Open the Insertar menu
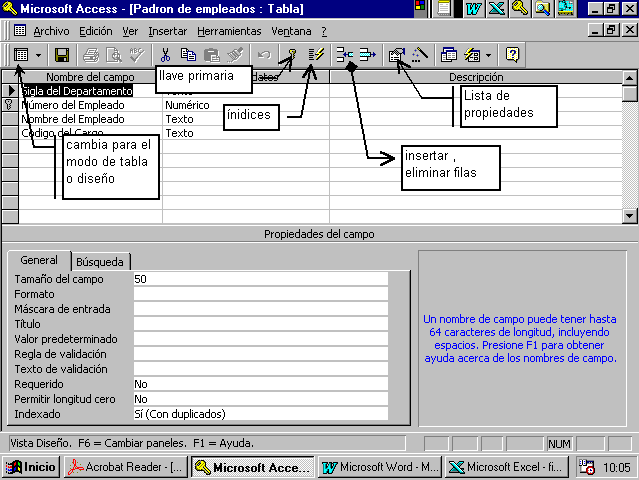This screenshot has width=639, height=480. point(167,31)
